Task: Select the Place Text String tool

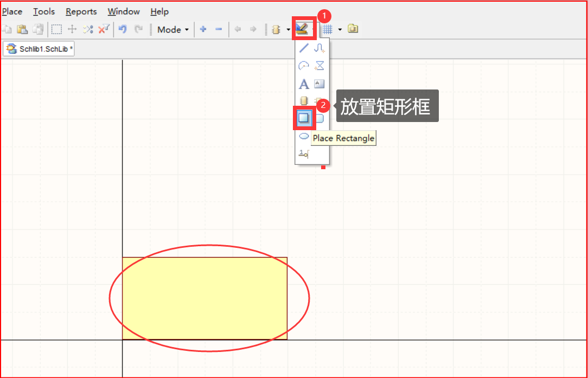Action: (x=304, y=84)
